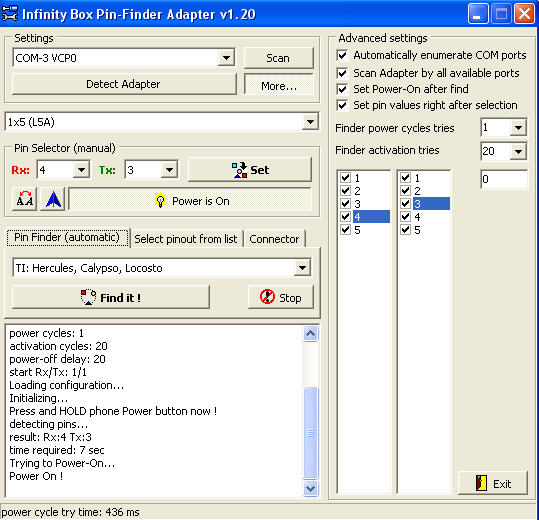Start pin search with Find it!
539x520 pixels.
click(111, 297)
